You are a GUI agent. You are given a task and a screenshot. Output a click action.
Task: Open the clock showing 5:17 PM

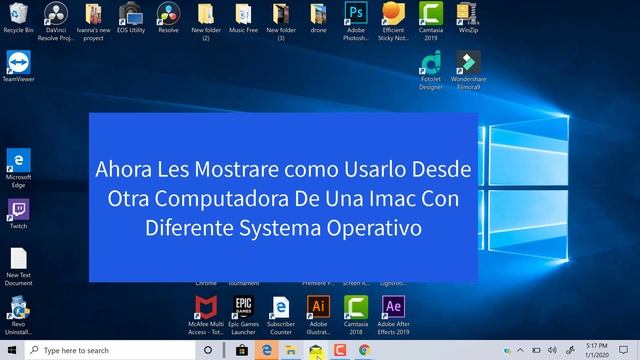(x=597, y=350)
